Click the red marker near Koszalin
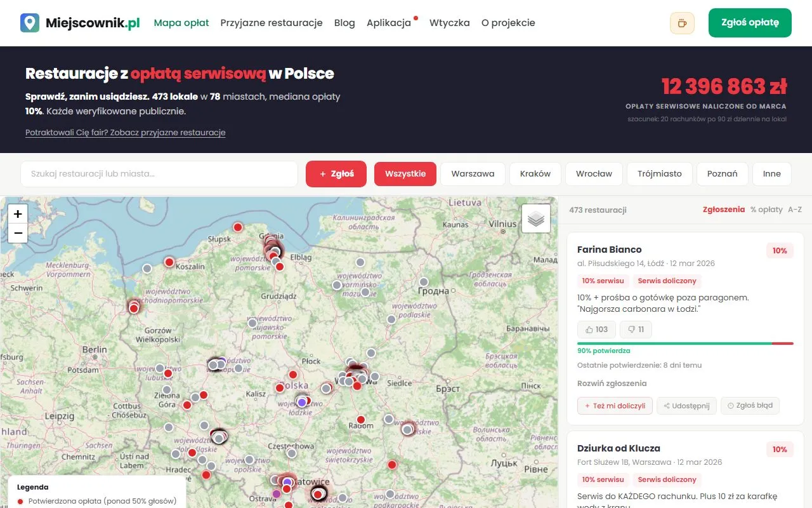 click(x=169, y=262)
